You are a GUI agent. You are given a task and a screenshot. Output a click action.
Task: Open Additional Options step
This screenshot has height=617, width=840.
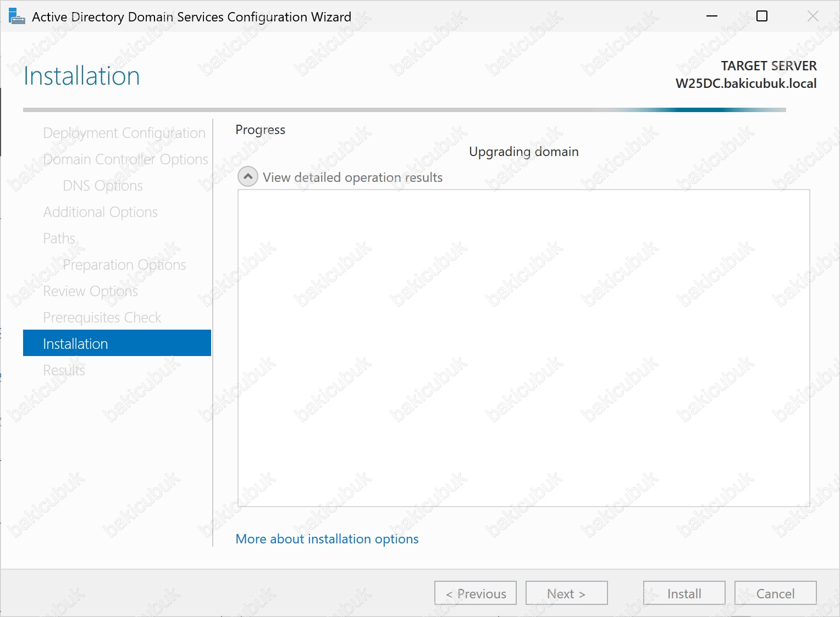pyautogui.click(x=101, y=212)
